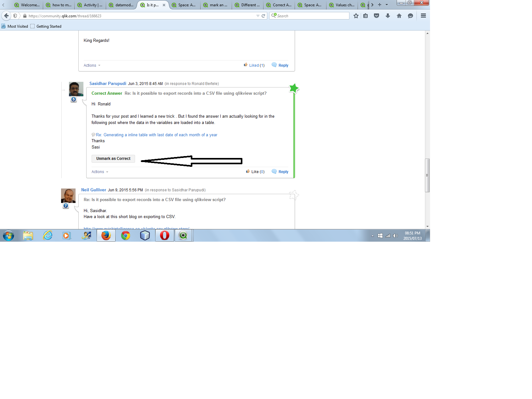
Task: Switch to the 'Welcome...' tab
Action: click(27, 5)
